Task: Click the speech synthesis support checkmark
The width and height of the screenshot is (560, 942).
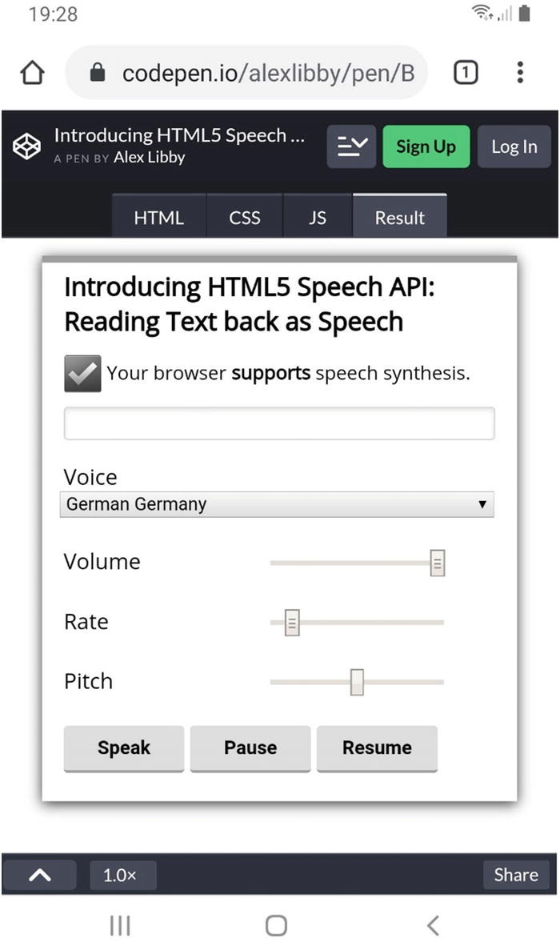Action: (x=82, y=374)
